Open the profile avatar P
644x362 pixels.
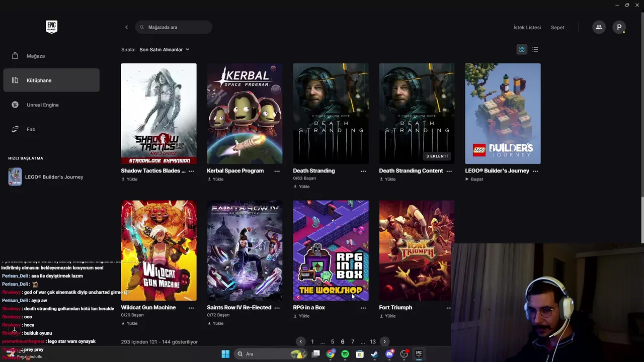[619, 27]
